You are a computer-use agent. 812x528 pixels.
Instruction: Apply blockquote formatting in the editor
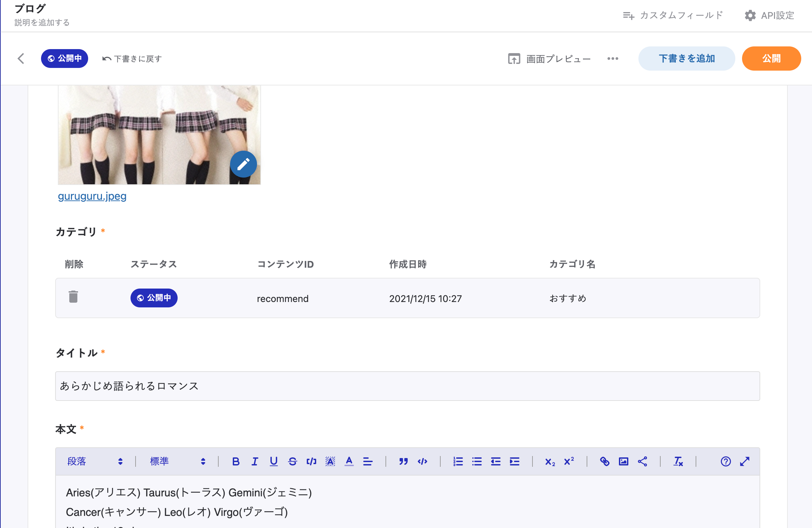click(x=403, y=461)
